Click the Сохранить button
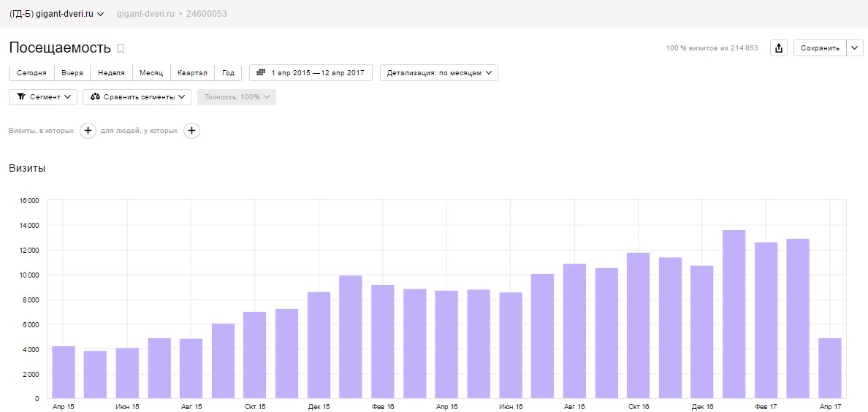This screenshot has height=412, width=868. point(821,48)
